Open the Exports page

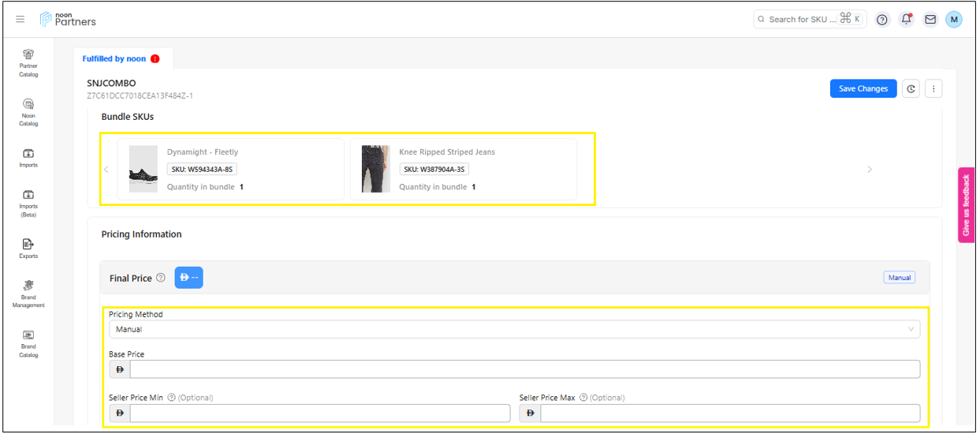pyautogui.click(x=28, y=248)
